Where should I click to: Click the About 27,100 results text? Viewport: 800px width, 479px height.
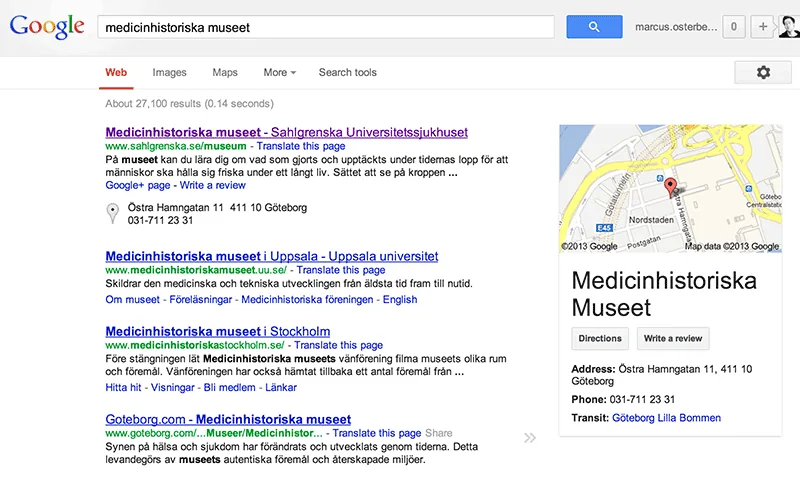(189, 104)
